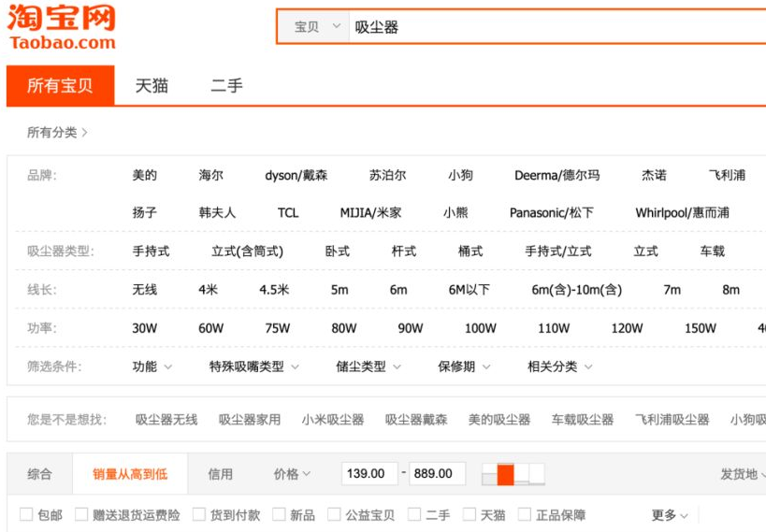Sort results by 综合
766x532 pixels.
tap(39, 474)
